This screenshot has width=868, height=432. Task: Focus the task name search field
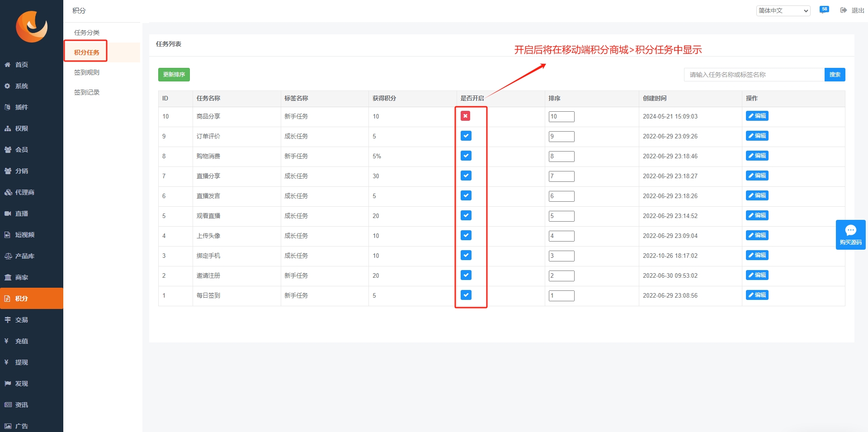754,75
